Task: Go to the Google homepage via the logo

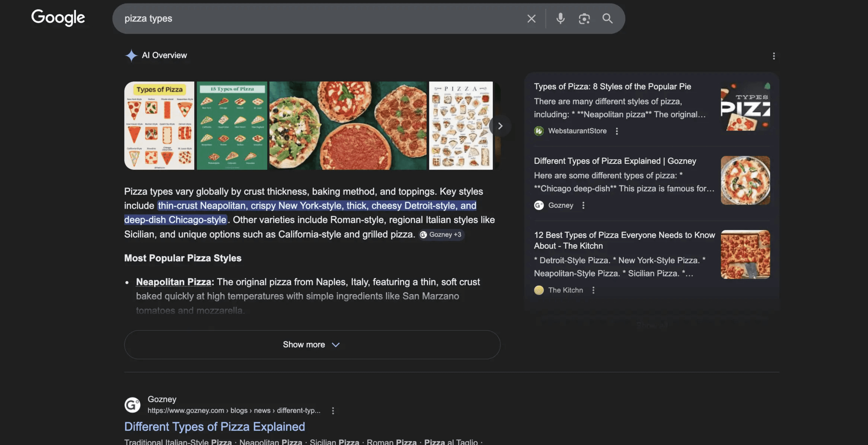Action: point(58,18)
